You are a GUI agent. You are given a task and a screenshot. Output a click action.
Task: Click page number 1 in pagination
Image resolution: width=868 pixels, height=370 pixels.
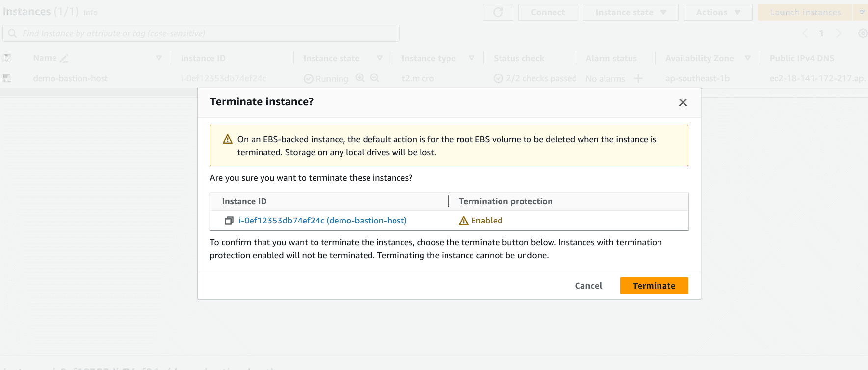point(821,33)
